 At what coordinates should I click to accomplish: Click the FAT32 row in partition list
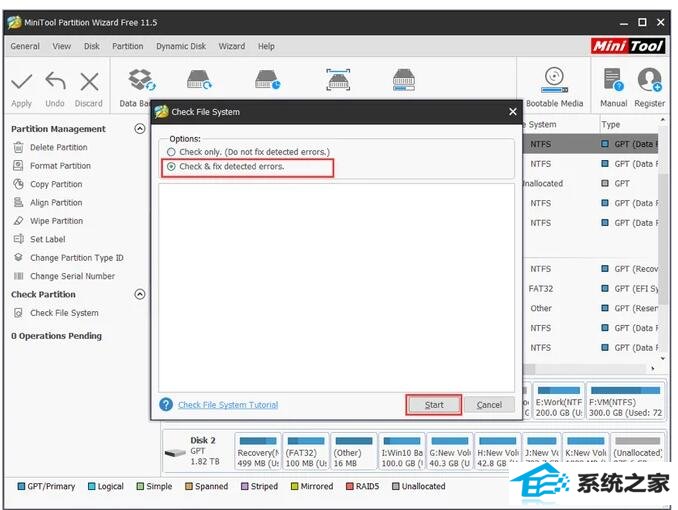click(592, 289)
